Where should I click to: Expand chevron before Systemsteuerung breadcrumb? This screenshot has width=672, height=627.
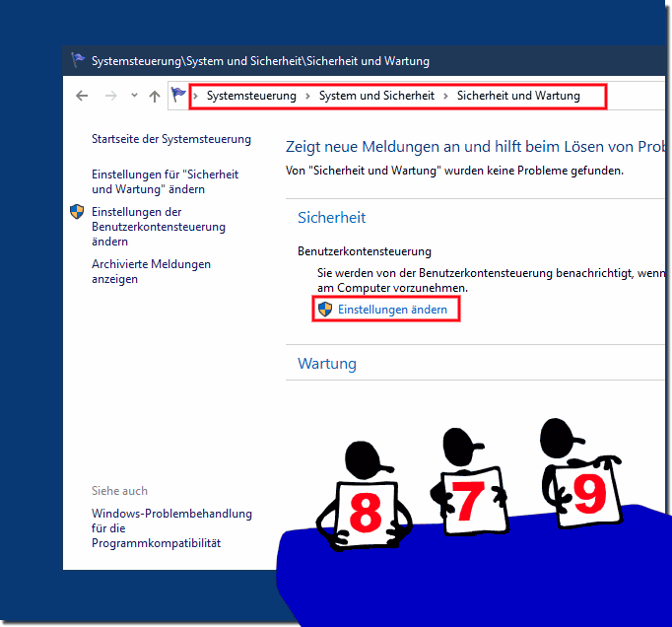(195, 96)
